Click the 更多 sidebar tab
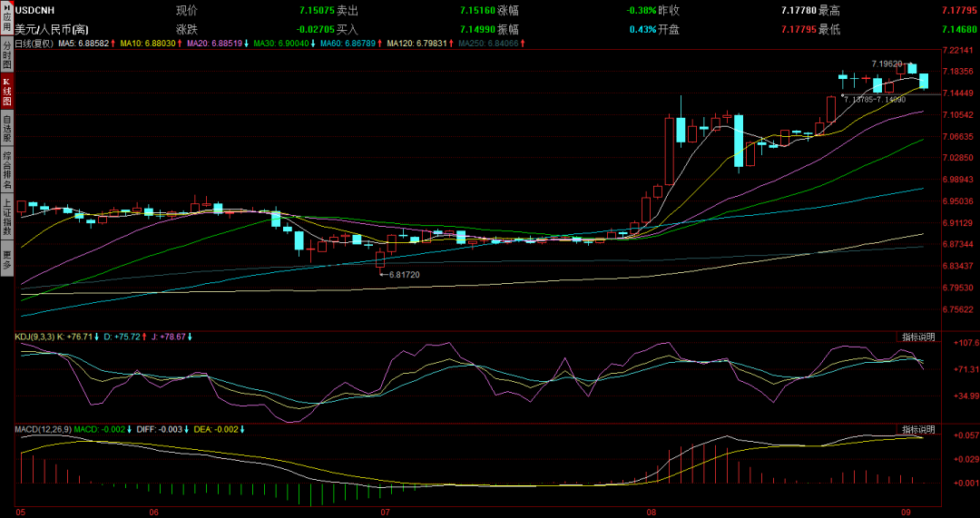980x518 pixels. click(6, 259)
